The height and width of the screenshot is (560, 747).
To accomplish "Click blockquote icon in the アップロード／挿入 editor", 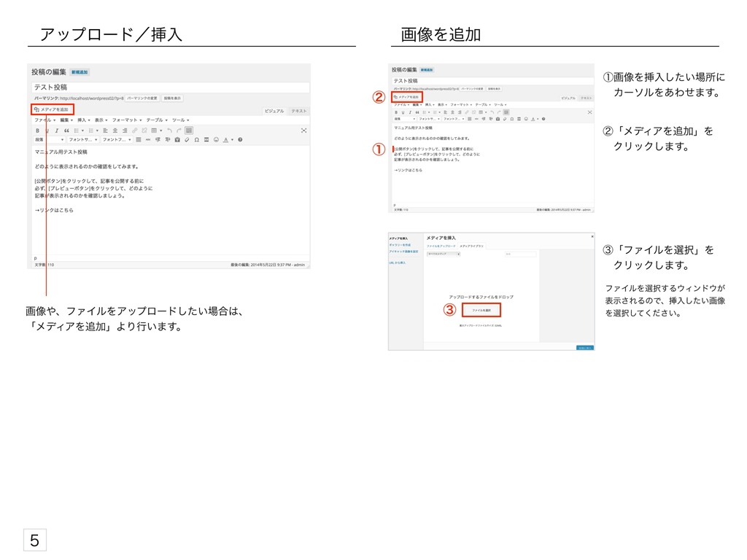I will click(66, 131).
